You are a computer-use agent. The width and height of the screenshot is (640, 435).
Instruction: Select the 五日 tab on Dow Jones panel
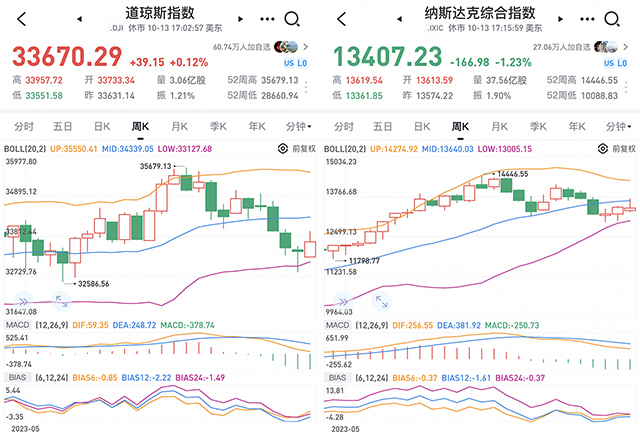pyautogui.click(x=62, y=127)
